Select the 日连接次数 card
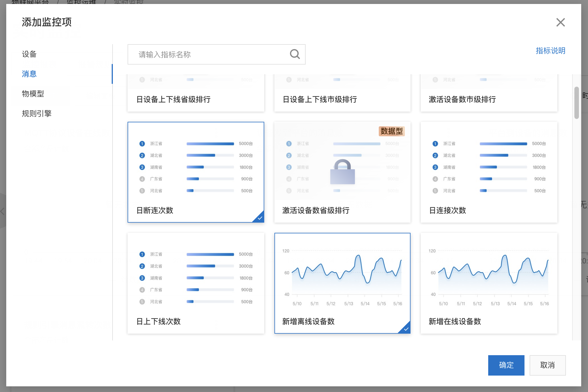The height and width of the screenshot is (392, 588). tap(489, 172)
